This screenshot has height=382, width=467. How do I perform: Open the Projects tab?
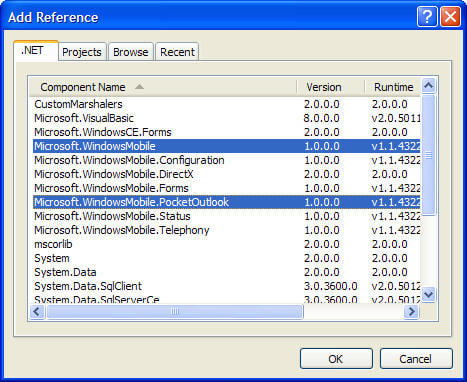point(82,52)
